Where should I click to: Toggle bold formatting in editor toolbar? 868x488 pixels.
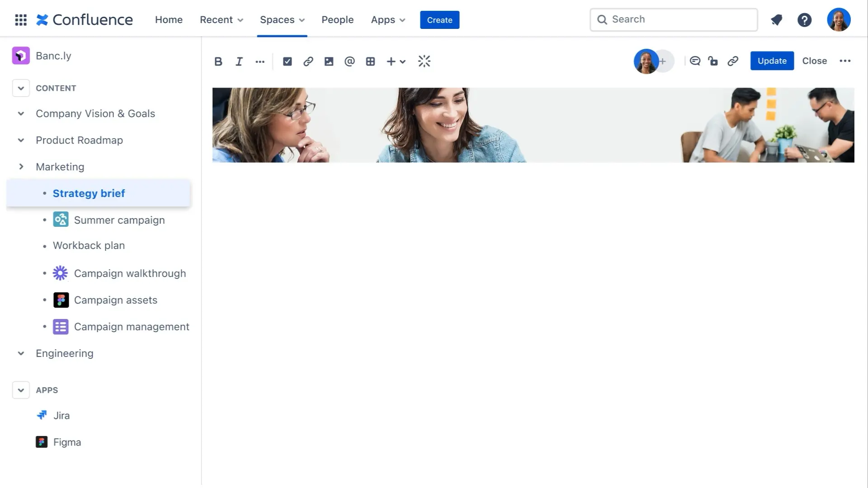(218, 61)
